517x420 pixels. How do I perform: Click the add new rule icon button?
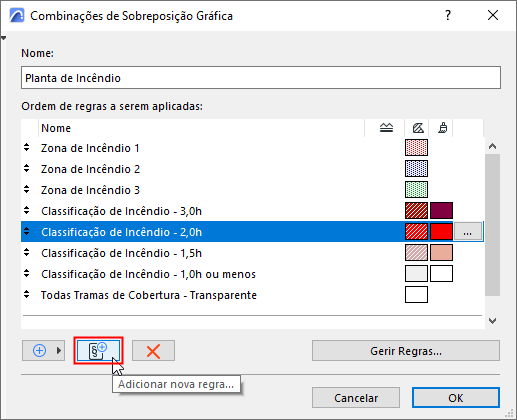pyautogui.click(x=98, y=351)
